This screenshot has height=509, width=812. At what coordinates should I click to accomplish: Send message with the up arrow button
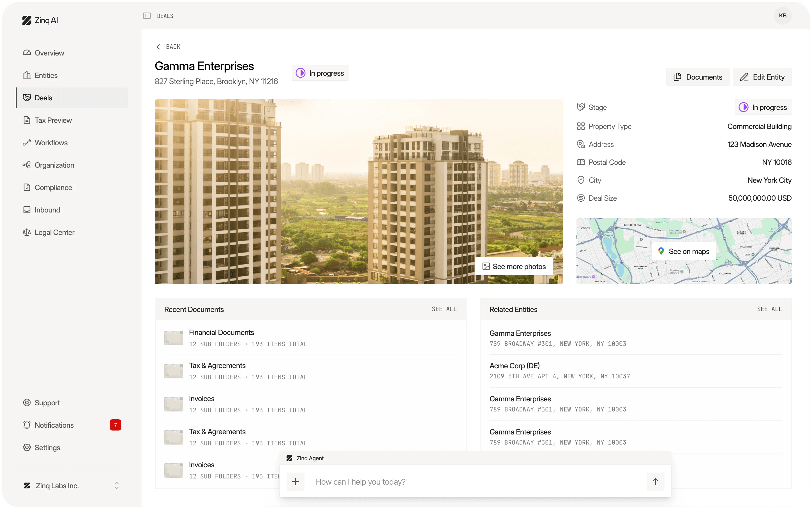click(655, 482)
